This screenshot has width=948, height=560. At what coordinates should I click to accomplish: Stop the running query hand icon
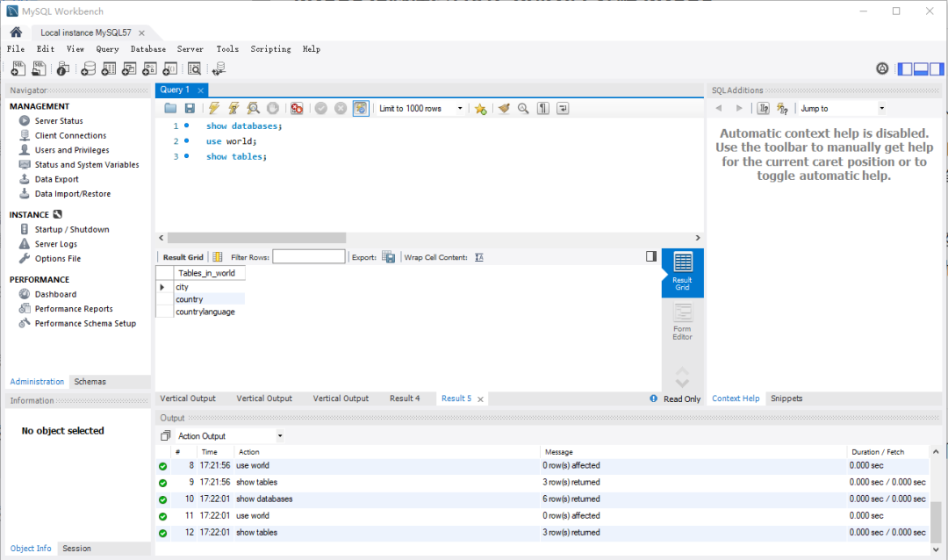(273, 108)
